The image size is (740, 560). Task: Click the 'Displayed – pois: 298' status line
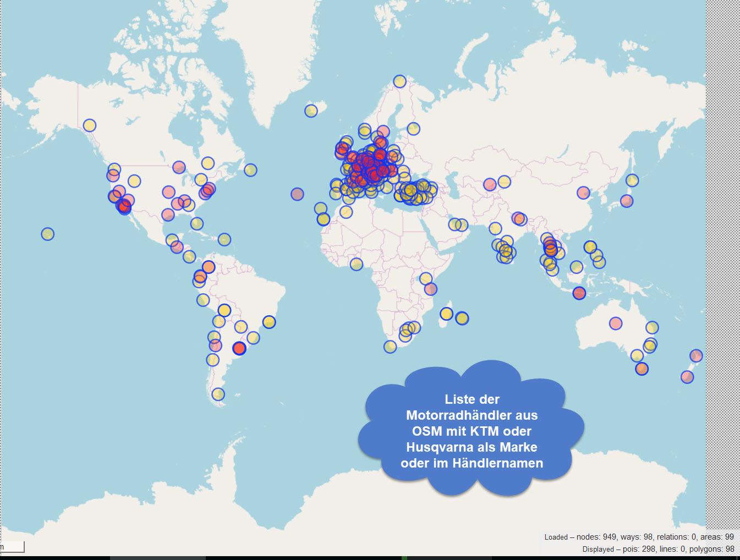658,549
